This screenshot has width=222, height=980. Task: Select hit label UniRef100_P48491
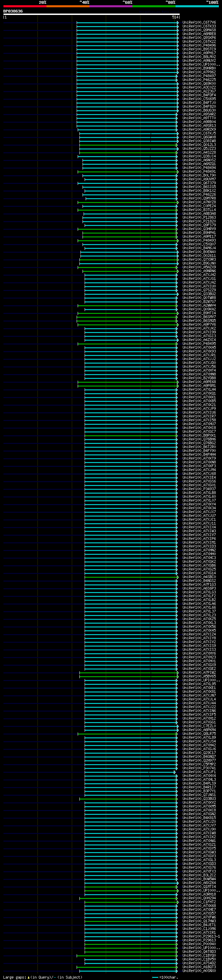point(199,172)
